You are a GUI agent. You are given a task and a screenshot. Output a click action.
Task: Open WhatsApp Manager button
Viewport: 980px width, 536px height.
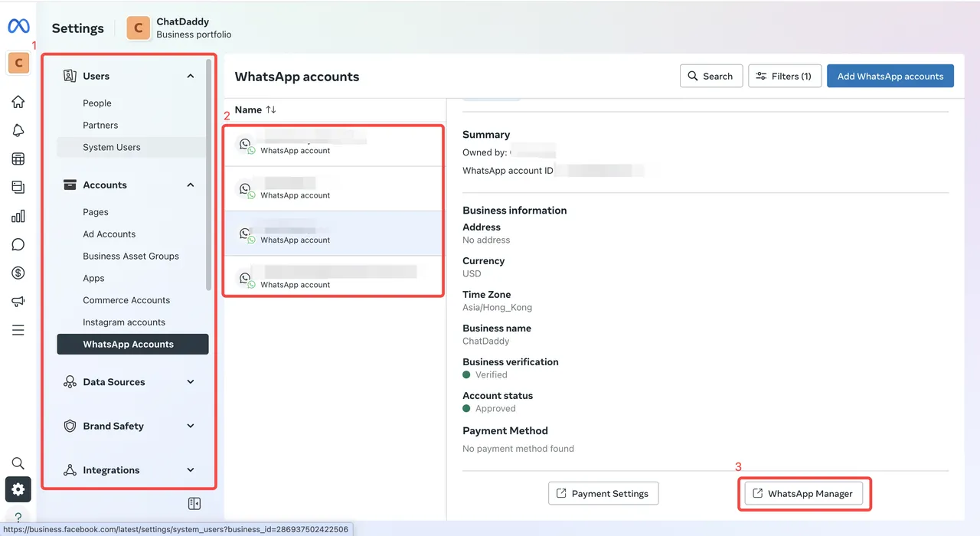tap(803, 494)
